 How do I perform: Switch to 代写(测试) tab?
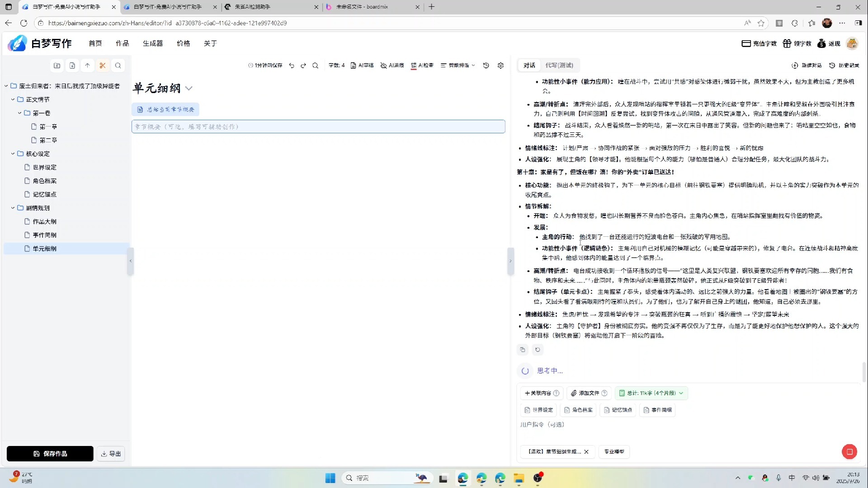(x=559, y=66)
